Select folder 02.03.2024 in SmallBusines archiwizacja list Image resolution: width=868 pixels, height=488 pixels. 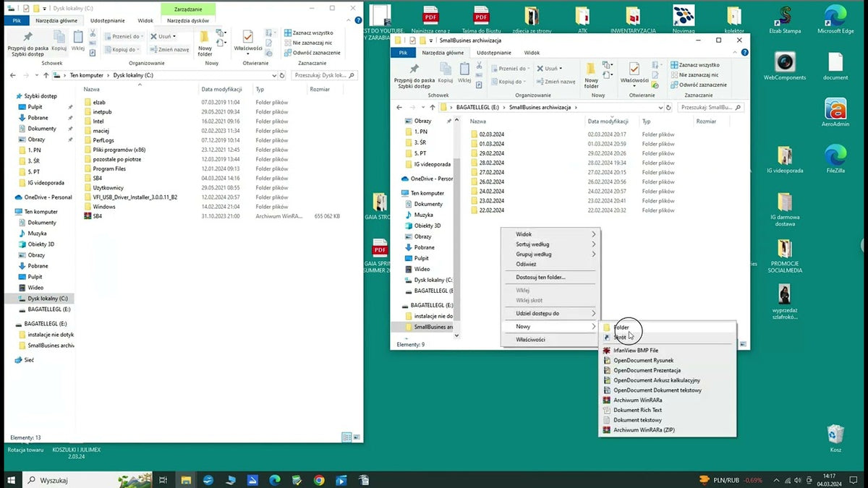click(492, 134)
